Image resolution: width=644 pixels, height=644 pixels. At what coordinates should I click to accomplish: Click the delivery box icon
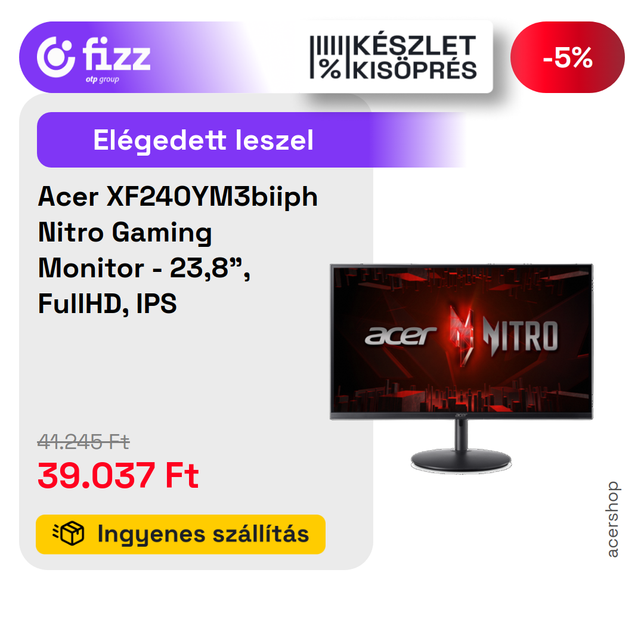click(x=69, y=534)
